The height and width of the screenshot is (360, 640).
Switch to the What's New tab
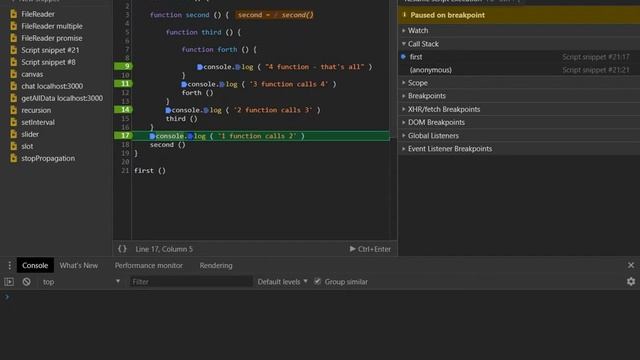pyautogui.click(x=78, y=265)
